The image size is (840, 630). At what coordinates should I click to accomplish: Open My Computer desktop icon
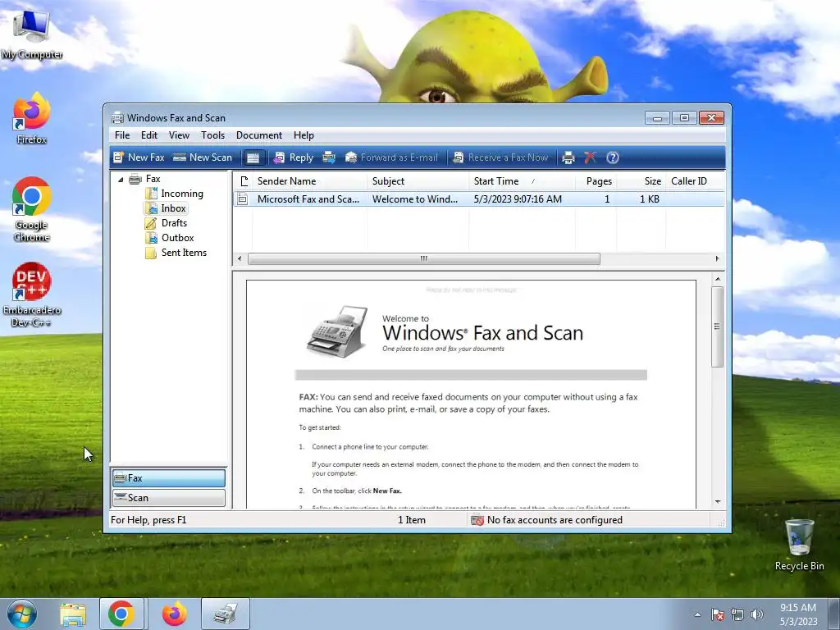(32, 34)
